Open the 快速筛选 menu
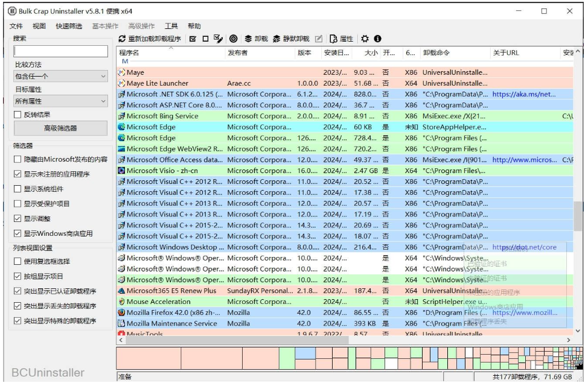The image size is (588, 383). point(69,26)
